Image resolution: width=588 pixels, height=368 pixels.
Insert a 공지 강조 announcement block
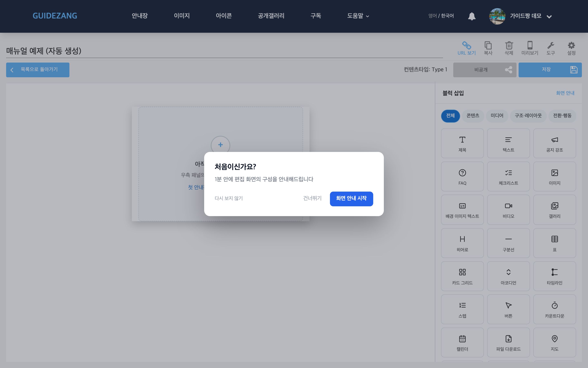coord(555,143)
